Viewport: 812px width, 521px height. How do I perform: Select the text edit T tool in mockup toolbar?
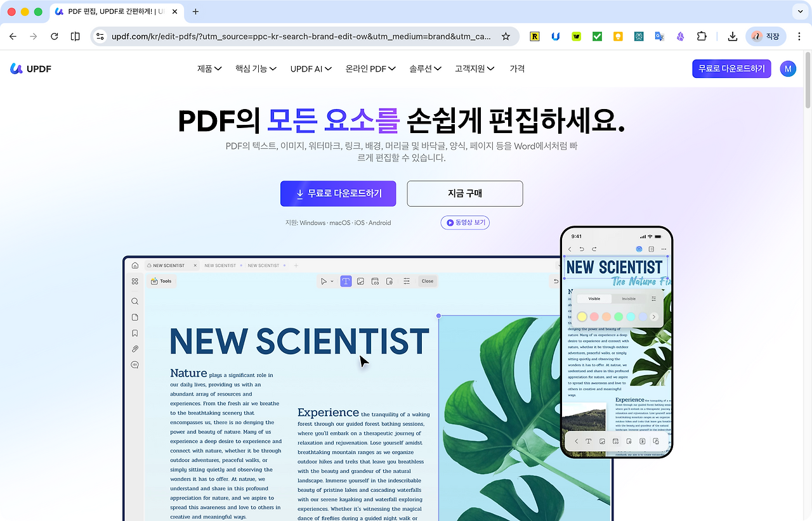pyautogui.click(x=346, y=281)
